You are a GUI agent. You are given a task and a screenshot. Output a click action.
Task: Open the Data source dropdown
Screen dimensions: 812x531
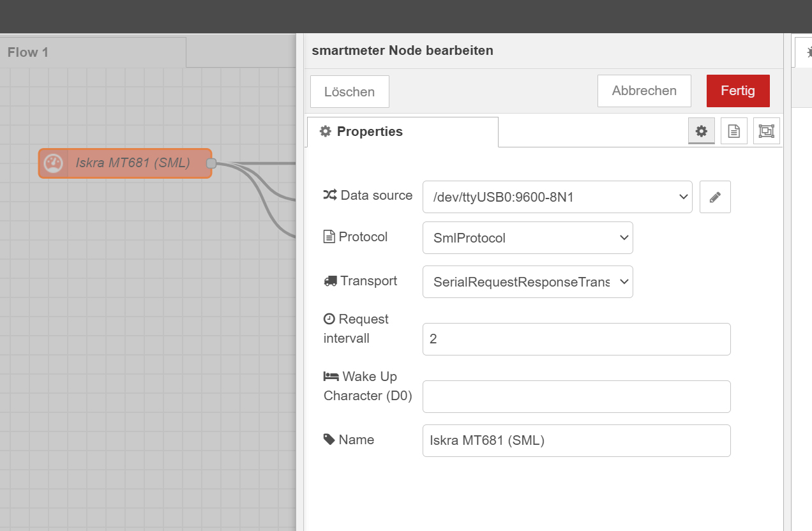click(557, 197)
